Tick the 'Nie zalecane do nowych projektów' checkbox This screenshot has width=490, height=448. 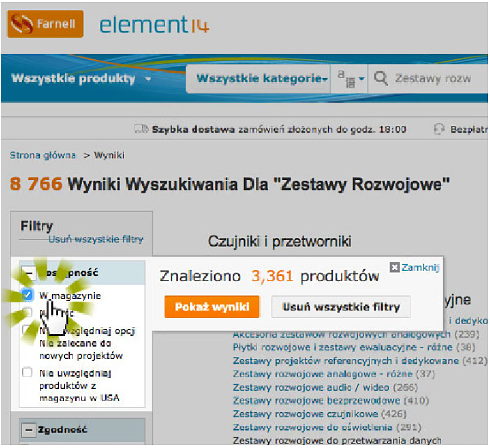(x=27, y=331)
